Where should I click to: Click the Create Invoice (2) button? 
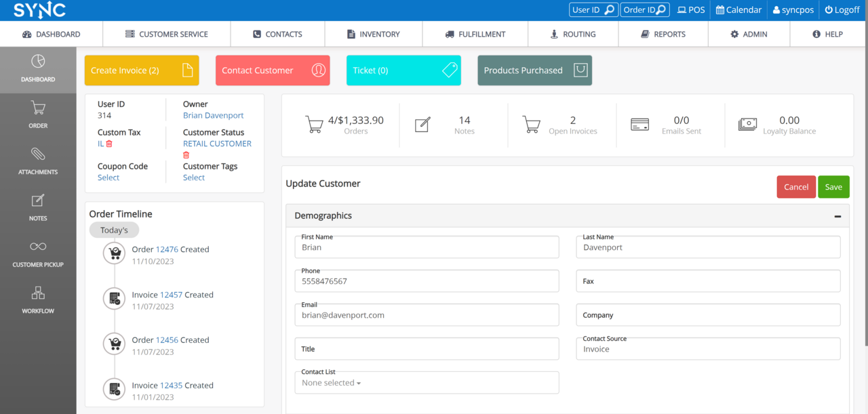coord(141,70)
